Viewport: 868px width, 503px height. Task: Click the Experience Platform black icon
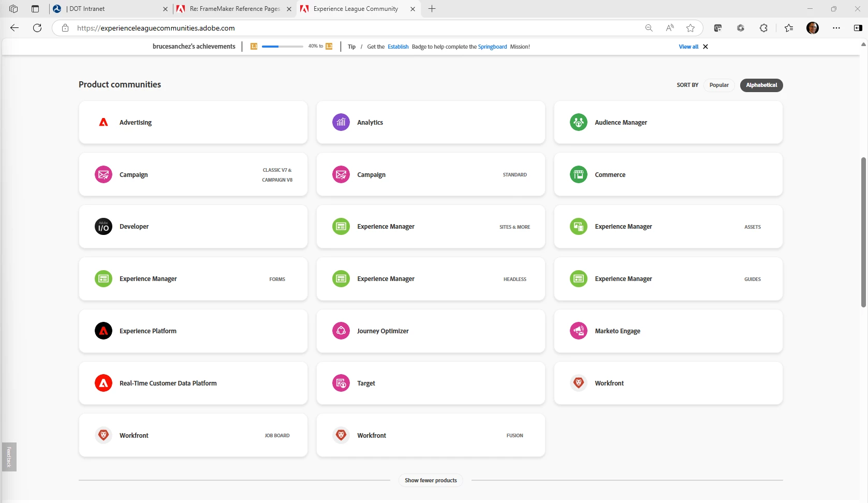104,331
